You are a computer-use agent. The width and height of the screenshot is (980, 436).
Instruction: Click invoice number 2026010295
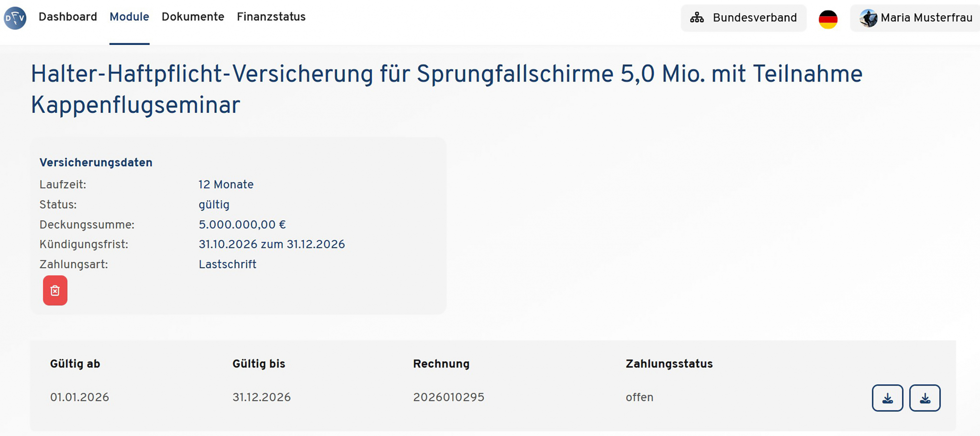pyautogui.click(x=449, y=397)
